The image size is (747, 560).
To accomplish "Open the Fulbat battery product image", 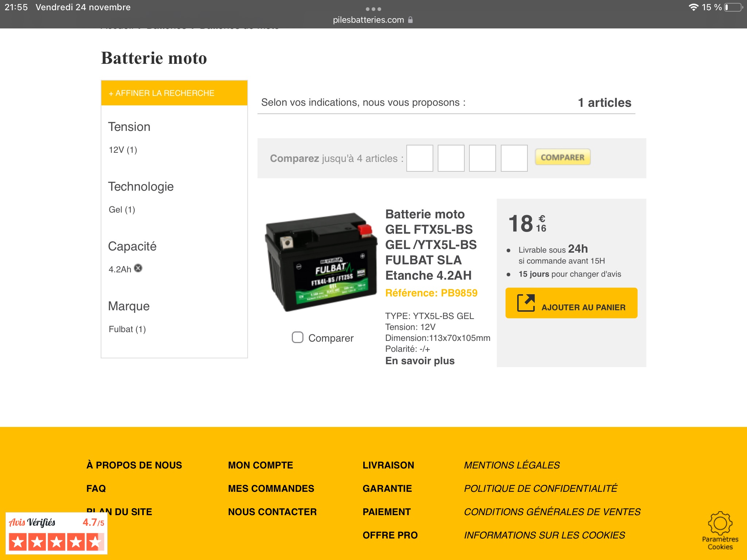I will click(321, 262).
